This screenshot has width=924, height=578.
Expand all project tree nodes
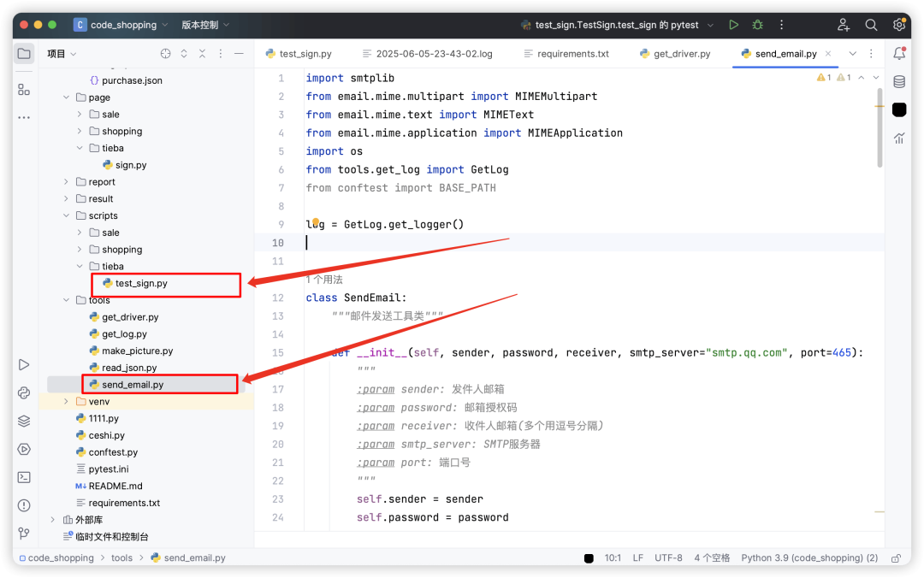(184, 54)
